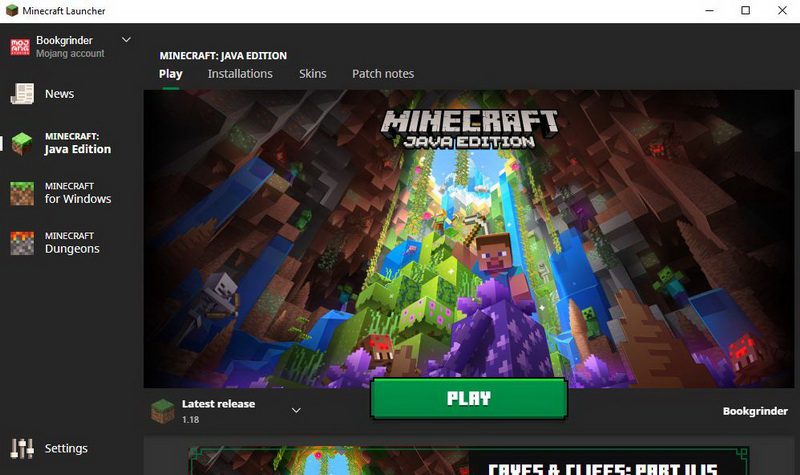Image resolution: width=800 pixels, height=475 pixels.
Task: Open Minecraft Dungeons sidebar label
Action: click(x=72, y=242)
